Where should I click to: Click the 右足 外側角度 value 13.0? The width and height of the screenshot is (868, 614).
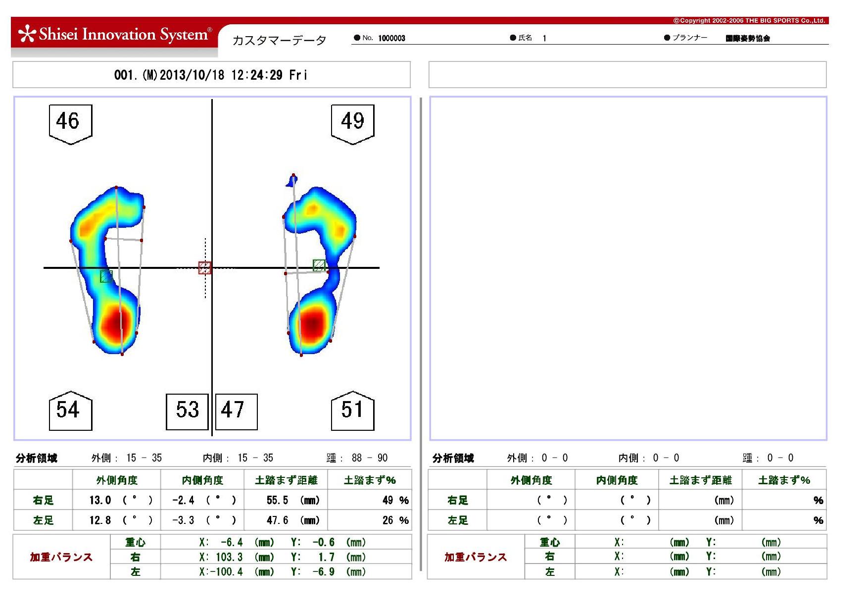pos(100,500)
